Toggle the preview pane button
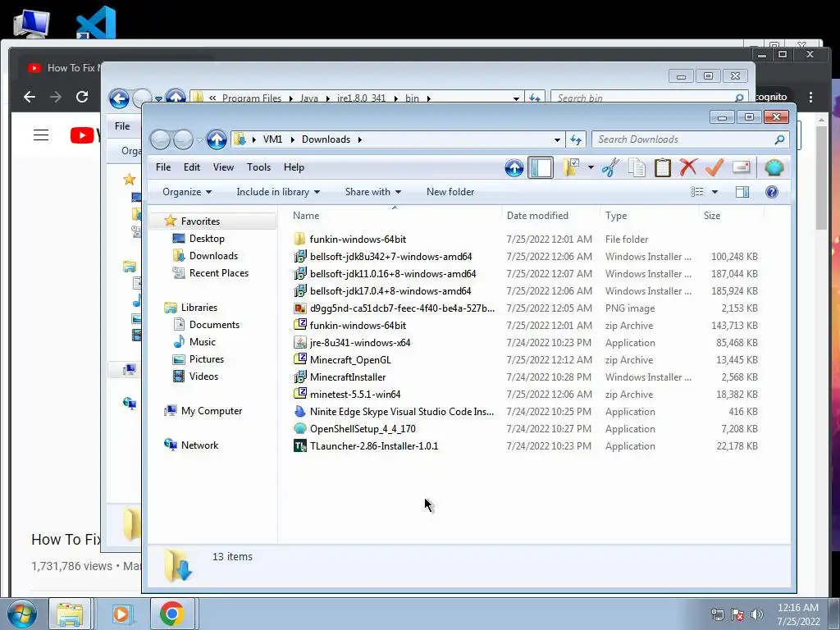This screenshot has height=630, width=840. pyautogui.click(x=742, y=192)
